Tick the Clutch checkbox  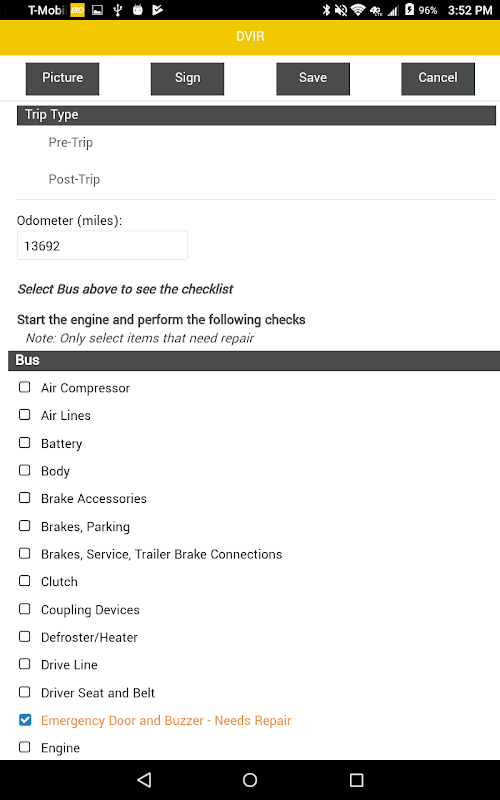[x=24, y=581]
